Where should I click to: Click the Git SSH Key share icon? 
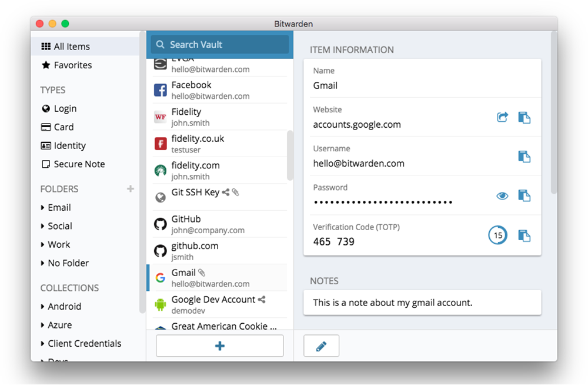(225, 192)
